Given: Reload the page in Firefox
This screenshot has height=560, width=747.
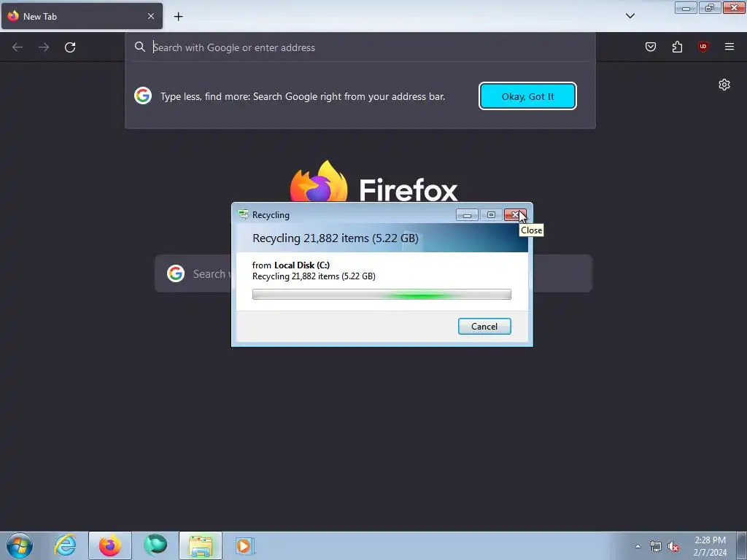Looking at the screenshot, I should [70, 47].
